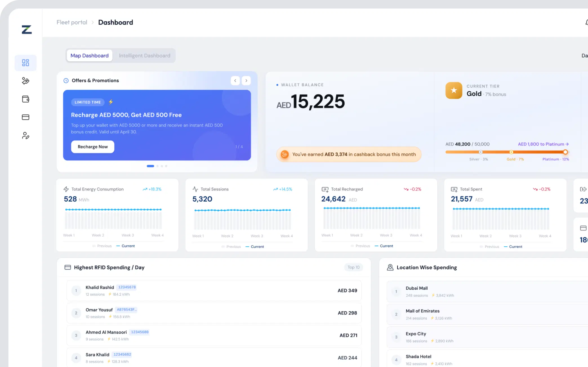Image resolution: width=588 pixels, height=367 pixels.
Task: Open Ahmed Al Mansoori spending row
Action: (x=214, y=335)
